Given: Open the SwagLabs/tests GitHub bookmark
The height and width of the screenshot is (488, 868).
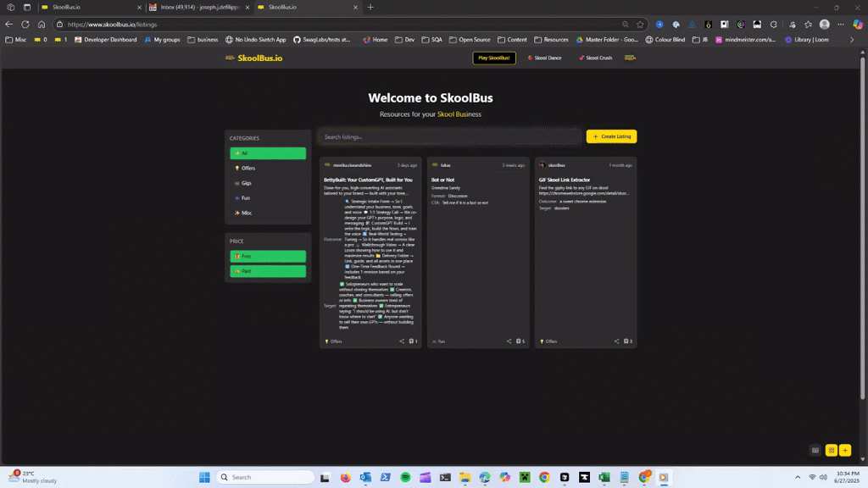Looking at the screenshot, I should click(x=321, y=40).
